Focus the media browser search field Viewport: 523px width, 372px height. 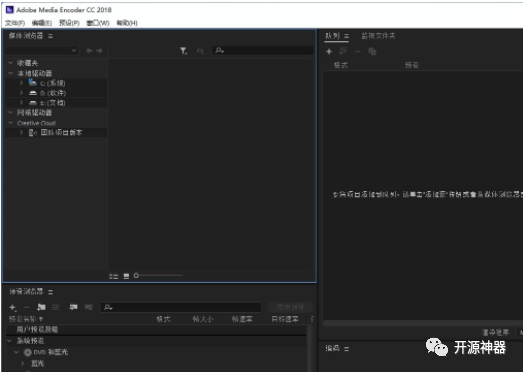click(263, 50)
